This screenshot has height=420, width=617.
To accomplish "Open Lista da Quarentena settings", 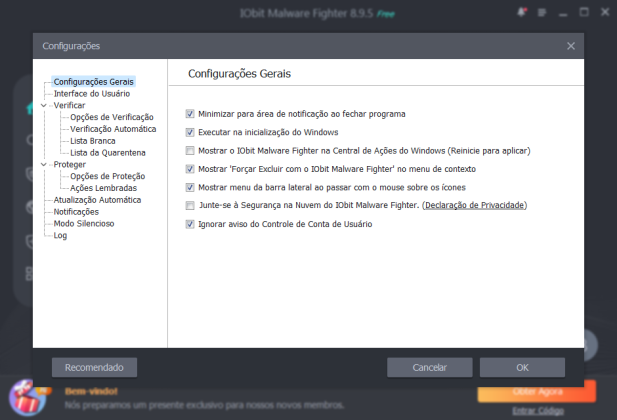I will click(x=108, y=153).
